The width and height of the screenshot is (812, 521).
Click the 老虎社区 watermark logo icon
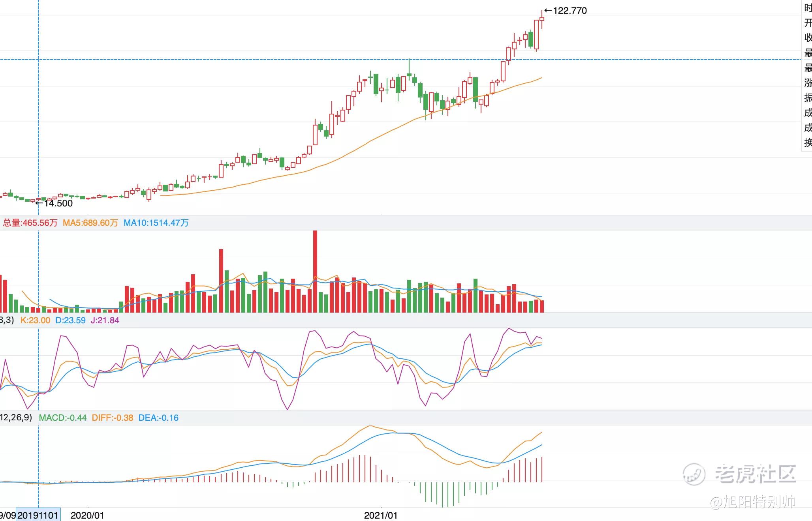pos(694,473)
